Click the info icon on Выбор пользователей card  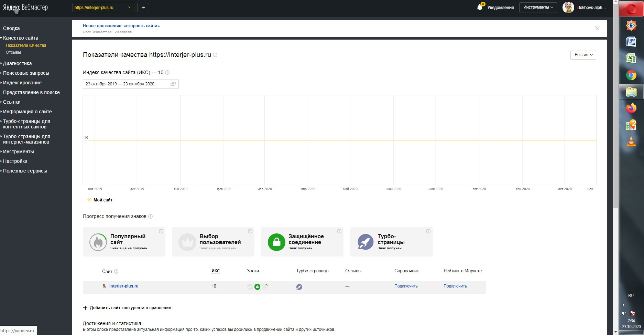point(250,231)
